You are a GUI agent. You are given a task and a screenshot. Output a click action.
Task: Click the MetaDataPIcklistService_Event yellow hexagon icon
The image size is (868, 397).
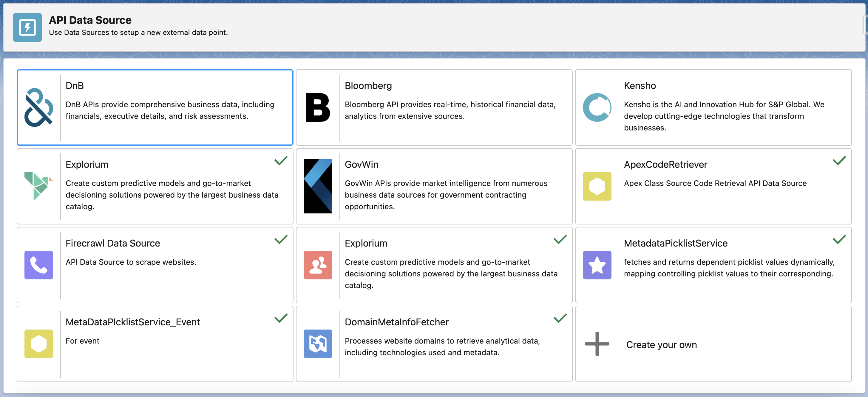click(39, 344)
